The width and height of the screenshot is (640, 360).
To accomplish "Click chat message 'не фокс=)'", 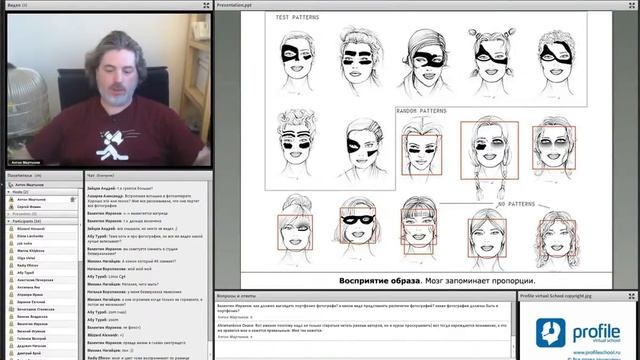I will 114,327.
